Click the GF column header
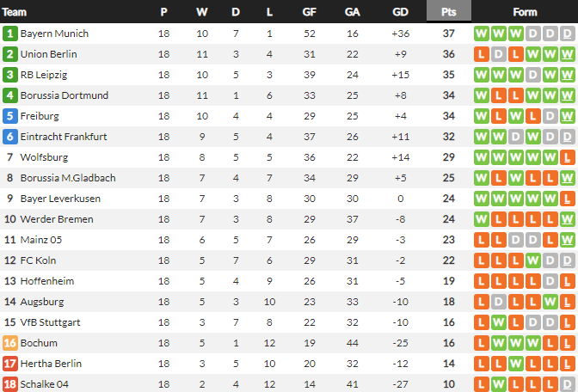Viewport: 578px width, 392px height. (x=310, y=12)
